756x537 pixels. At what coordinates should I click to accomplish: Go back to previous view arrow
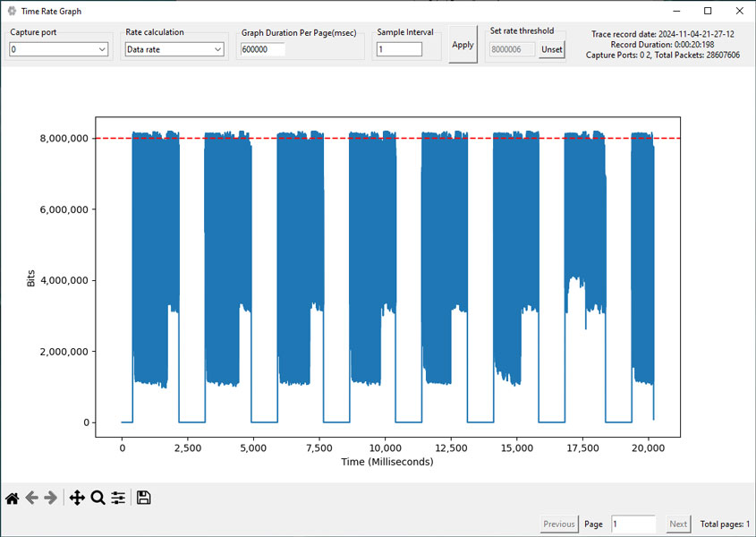point(32,498)
